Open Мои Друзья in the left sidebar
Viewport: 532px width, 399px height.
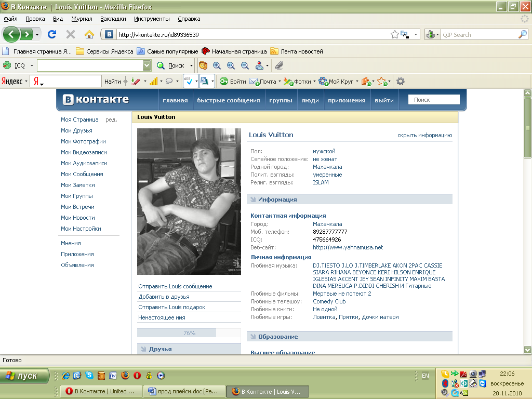click(x=77, y=130)
